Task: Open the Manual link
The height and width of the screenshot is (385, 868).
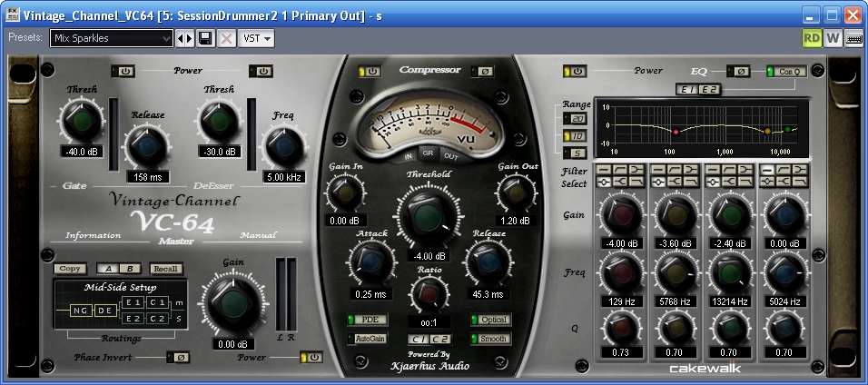Action: point(258,235)
